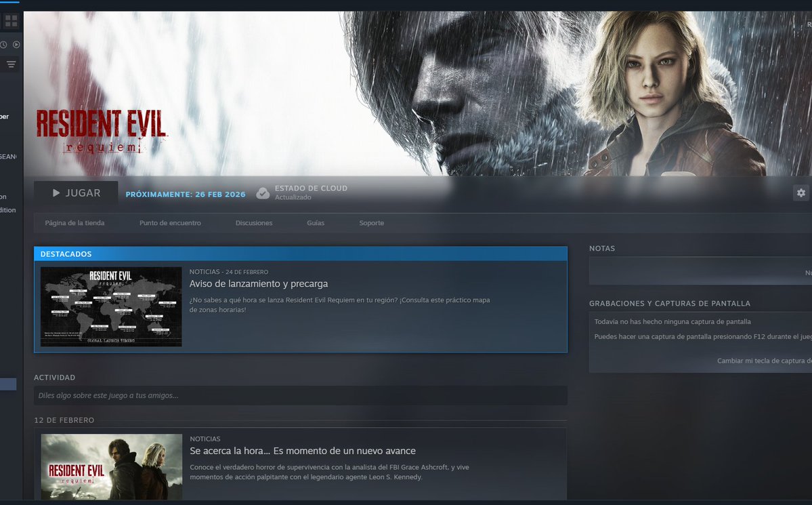Click the NOTAS section heading
812x505 pixels.
[x=602, y=248]
